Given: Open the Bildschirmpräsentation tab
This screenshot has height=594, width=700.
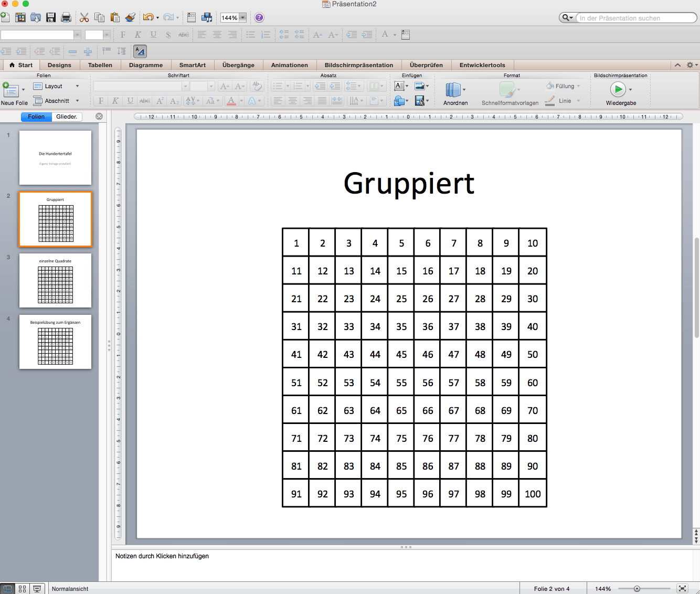Looking at the screenshot, I should (359, 65).
